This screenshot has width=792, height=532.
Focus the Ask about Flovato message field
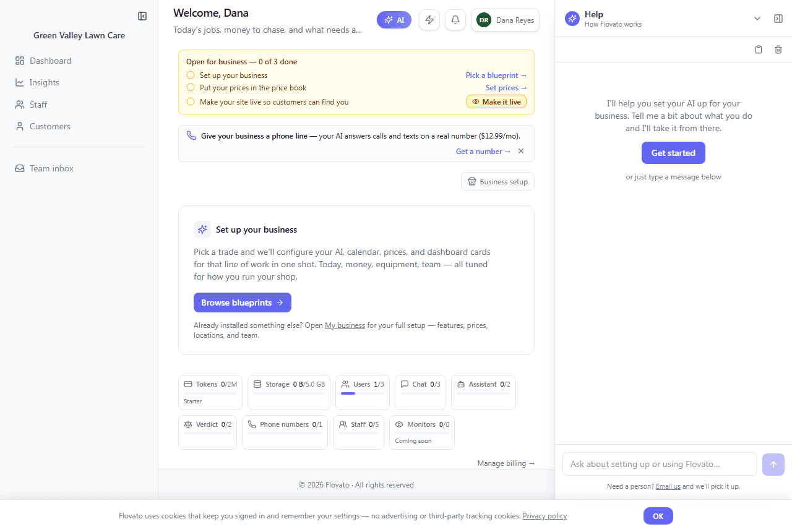click(660, 464)
